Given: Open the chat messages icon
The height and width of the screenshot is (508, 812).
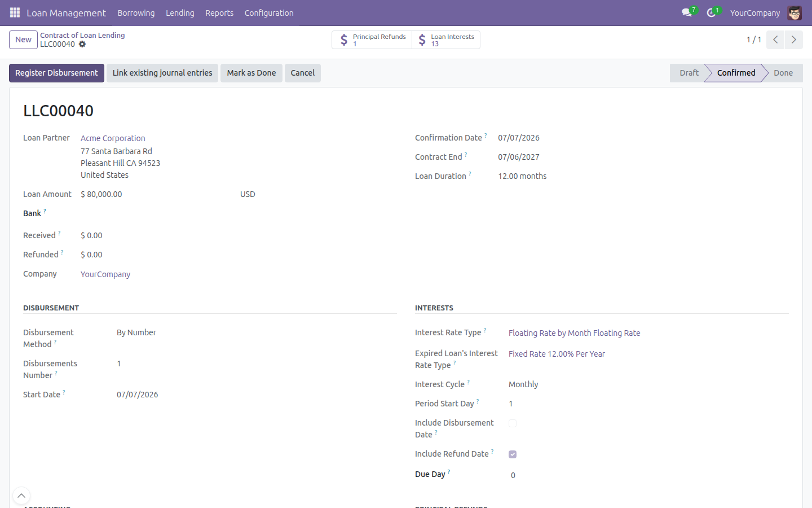Looking at the screenshot, I should coord(686,12).
